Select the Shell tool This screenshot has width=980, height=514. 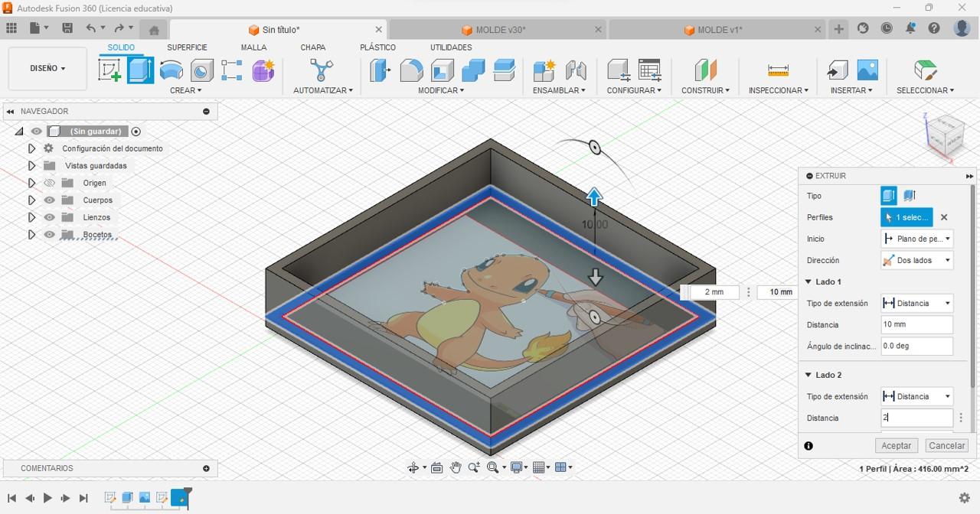click(443, 70)
